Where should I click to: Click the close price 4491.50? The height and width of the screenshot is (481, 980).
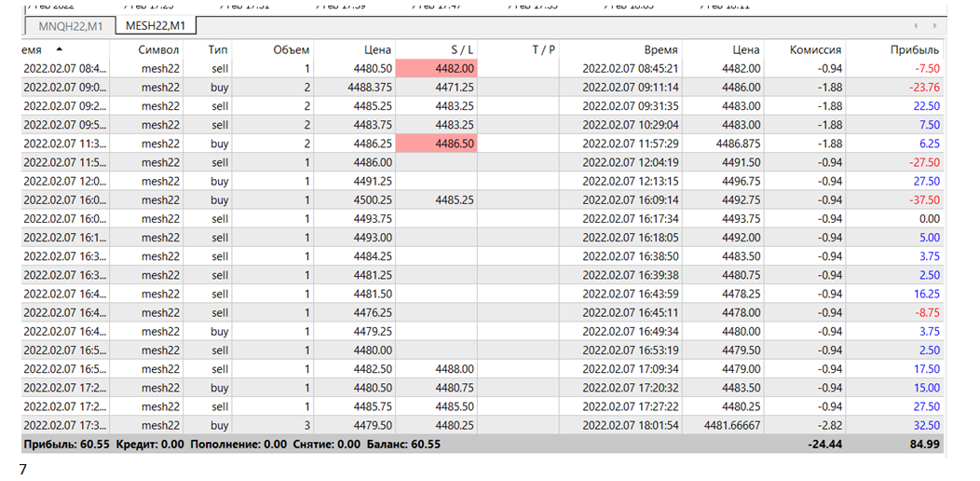(x=742, y=162)
